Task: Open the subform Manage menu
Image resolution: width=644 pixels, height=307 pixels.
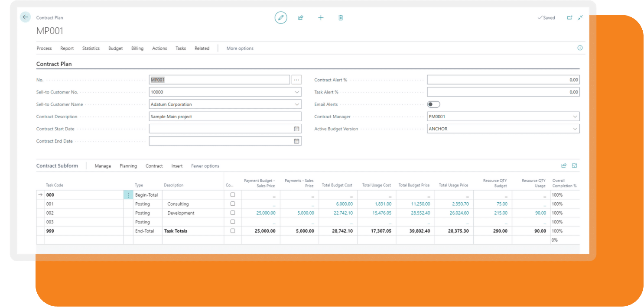Action: click(103, 166)
